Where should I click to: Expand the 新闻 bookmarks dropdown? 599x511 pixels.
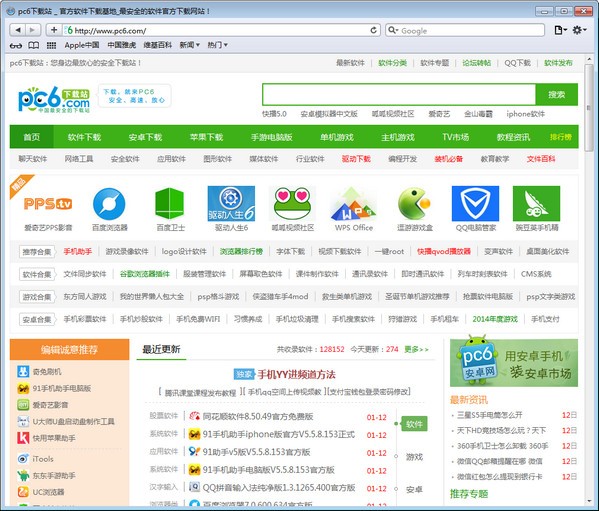point(189,45)
